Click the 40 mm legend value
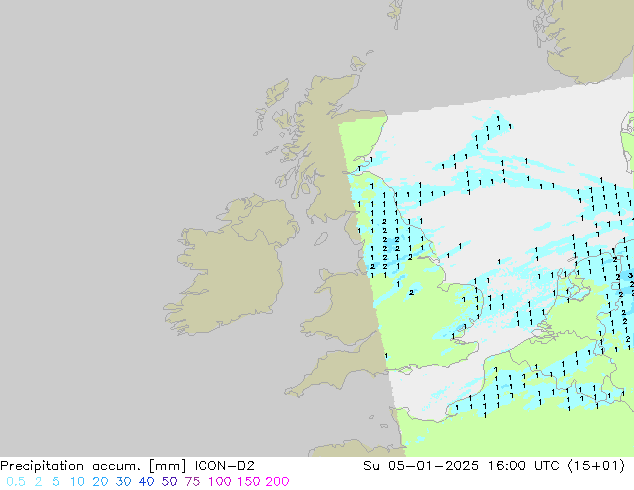Screen dimensions: 634x490 tap(146, 482)
